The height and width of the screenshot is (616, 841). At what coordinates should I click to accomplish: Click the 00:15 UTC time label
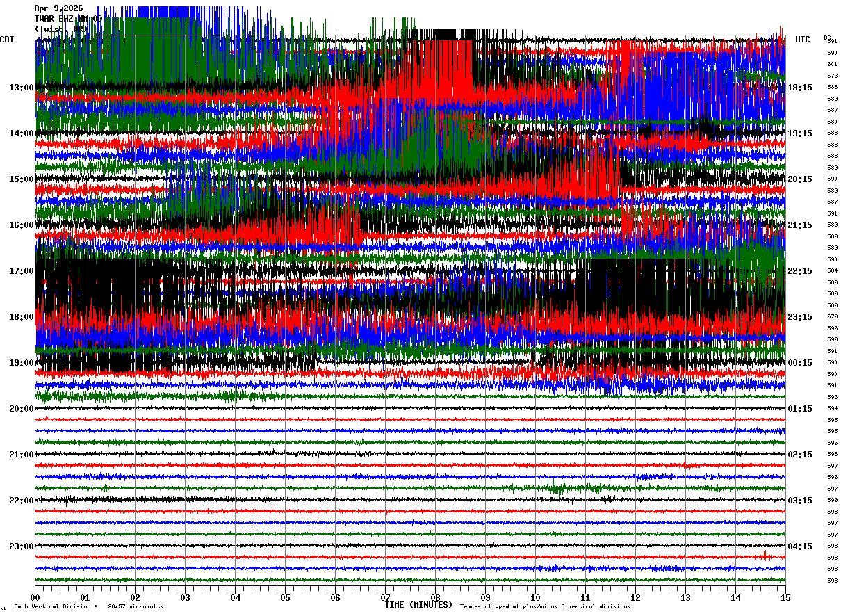click(799, 363)
